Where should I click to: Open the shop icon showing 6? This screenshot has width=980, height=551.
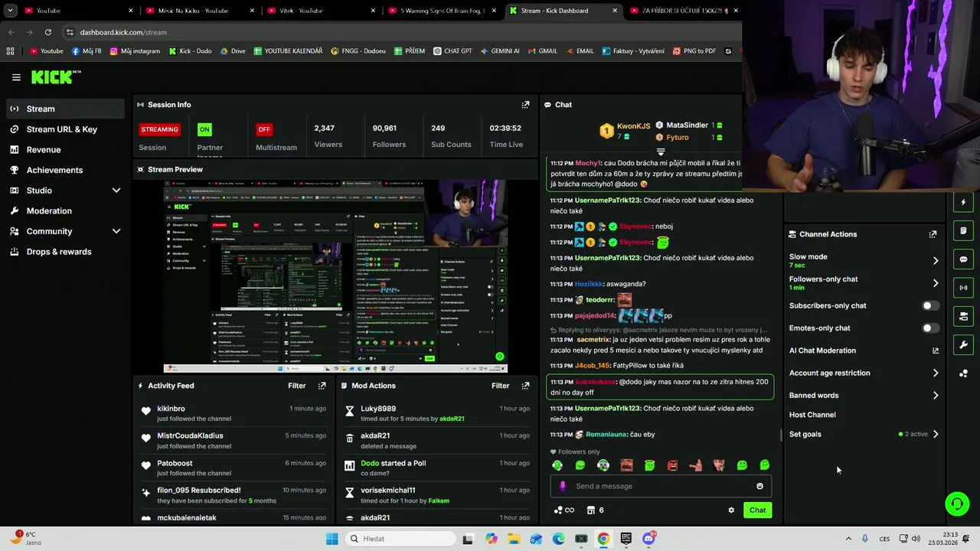point(595,510)
